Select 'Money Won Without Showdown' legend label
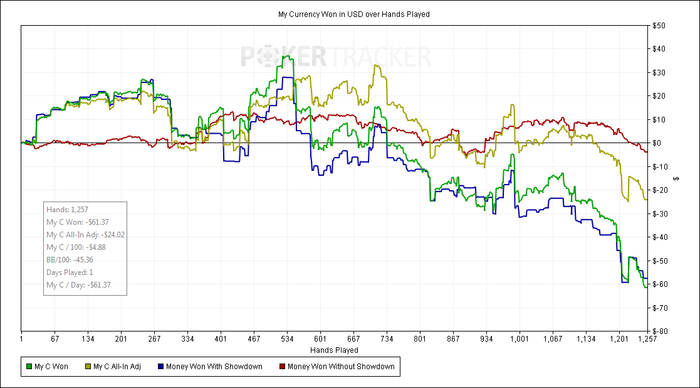This screenshot has height=388, width=700. (x=341, y=367)
